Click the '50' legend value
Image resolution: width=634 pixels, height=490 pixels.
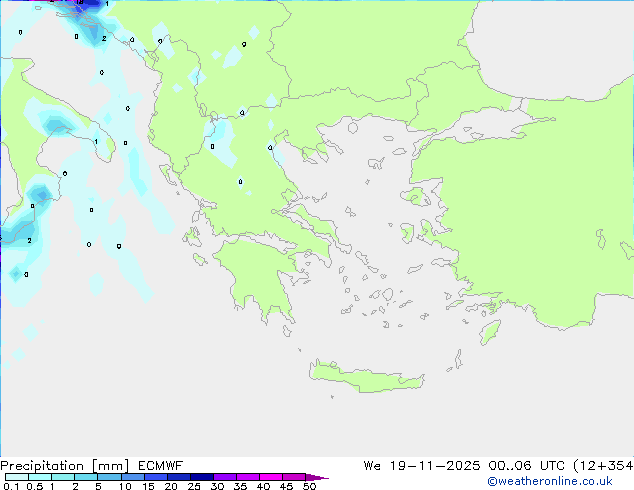(x=309, y=486)
